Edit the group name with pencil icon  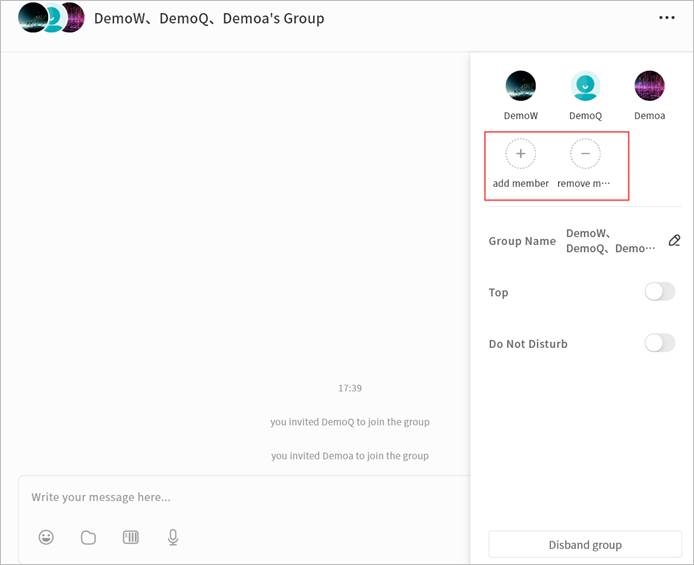click(x=674, y=241)
